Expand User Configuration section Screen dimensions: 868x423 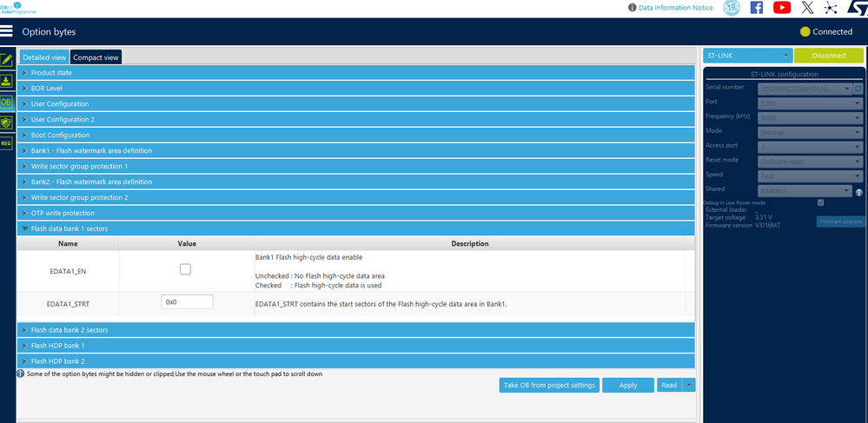(x=355, y=103)
